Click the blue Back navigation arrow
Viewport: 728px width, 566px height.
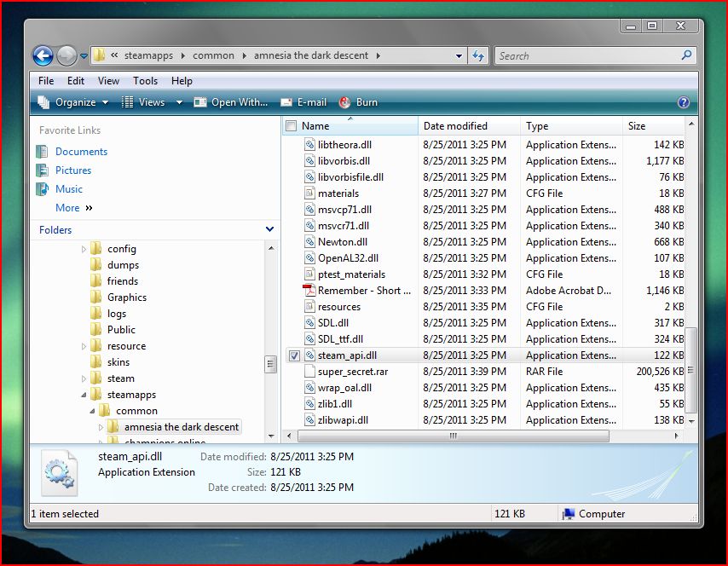43,56
